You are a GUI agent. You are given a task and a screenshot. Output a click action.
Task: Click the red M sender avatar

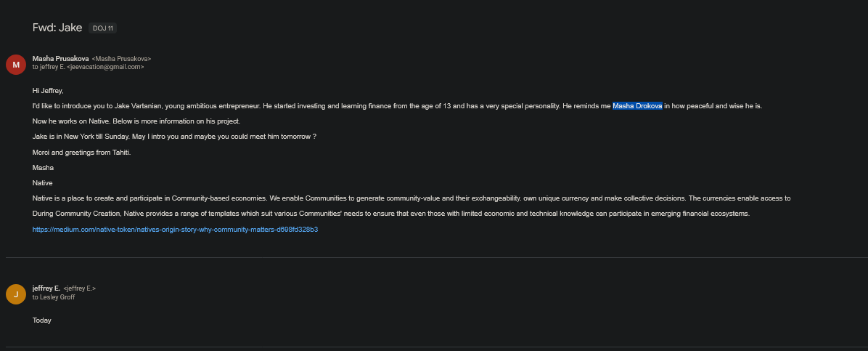[x=16, y=65]
